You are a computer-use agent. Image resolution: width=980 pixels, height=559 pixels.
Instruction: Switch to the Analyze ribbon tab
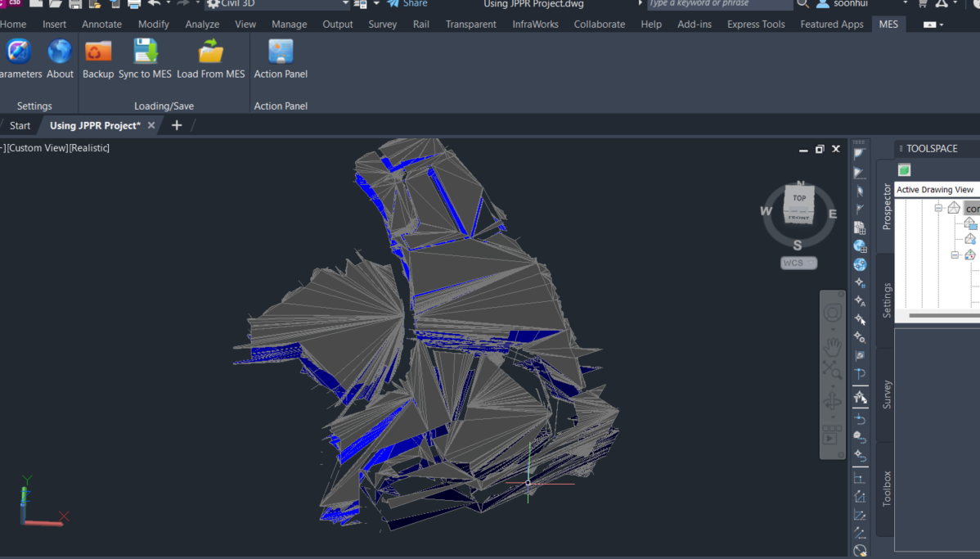point(202,24)
